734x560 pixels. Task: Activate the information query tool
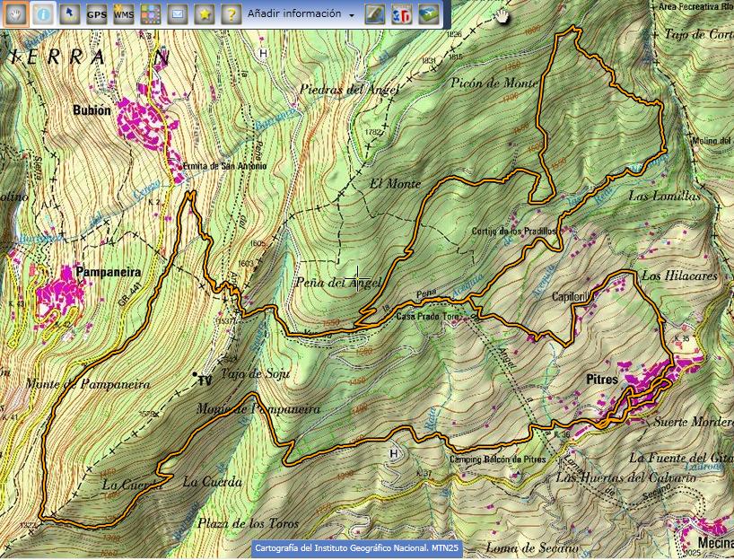point(42,14)
